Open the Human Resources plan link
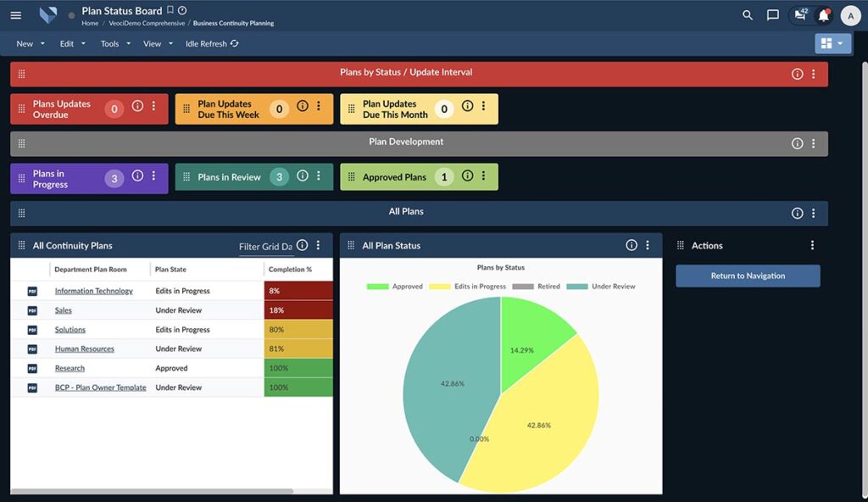 click(x=84, y=349)
